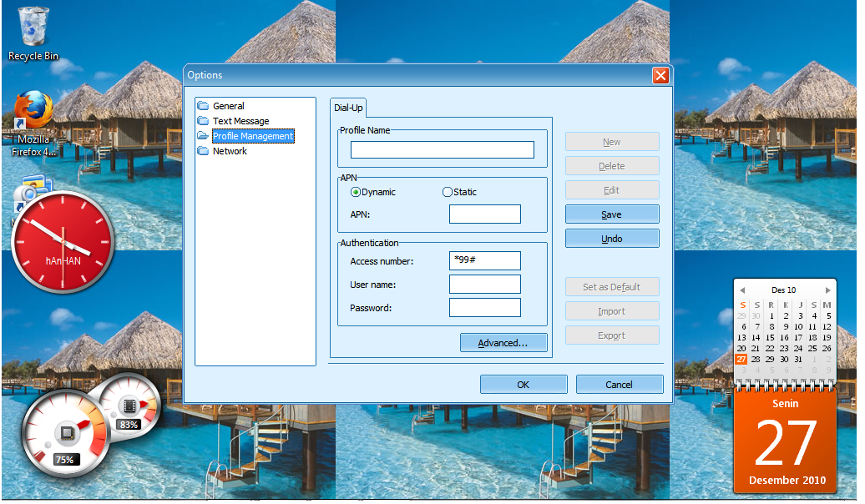The image size is (865, 504).
Task: Click day 31 in the calendar grid
Action: click(798, 359)
